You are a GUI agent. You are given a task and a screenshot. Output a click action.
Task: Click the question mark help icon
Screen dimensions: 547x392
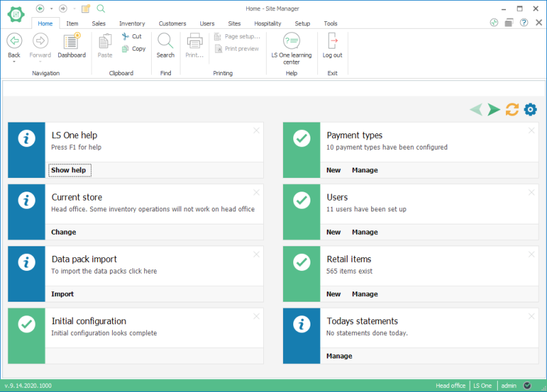(524, 23)
